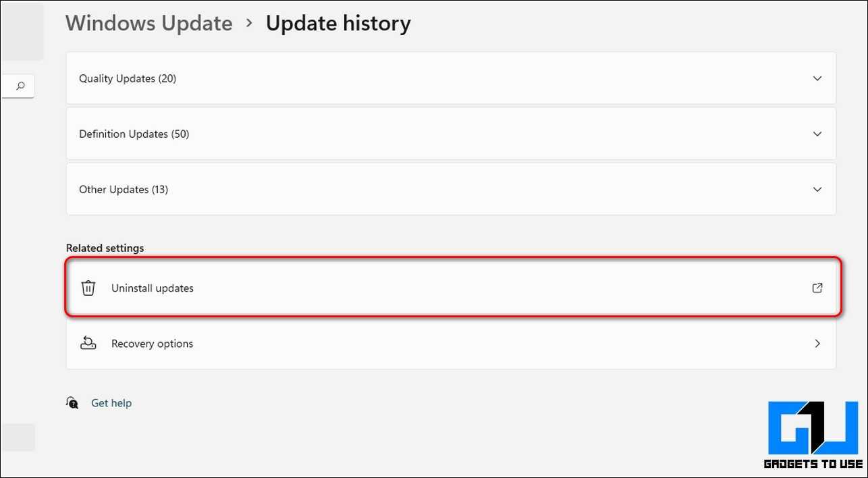Viewport: 868px width, 478px height.
Task: Expand Quality Updates with its chevron arrow
Action: [x=817, y=78]
